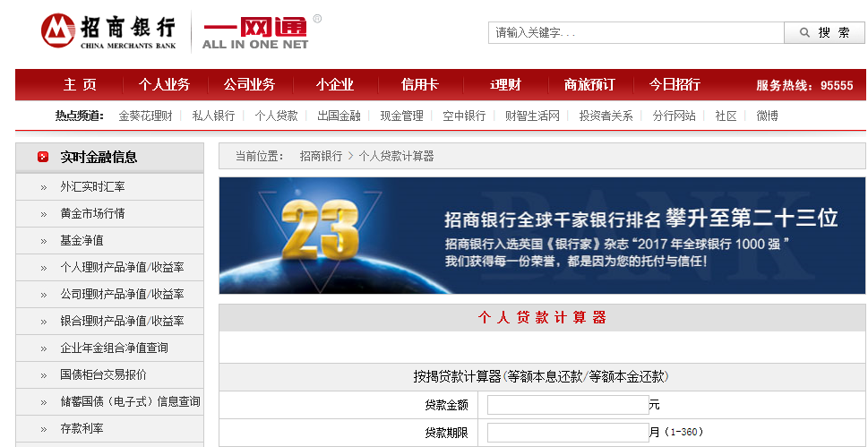Open 公司理财产品净值/收益率 in sidebar

click(x=123, y=295)
